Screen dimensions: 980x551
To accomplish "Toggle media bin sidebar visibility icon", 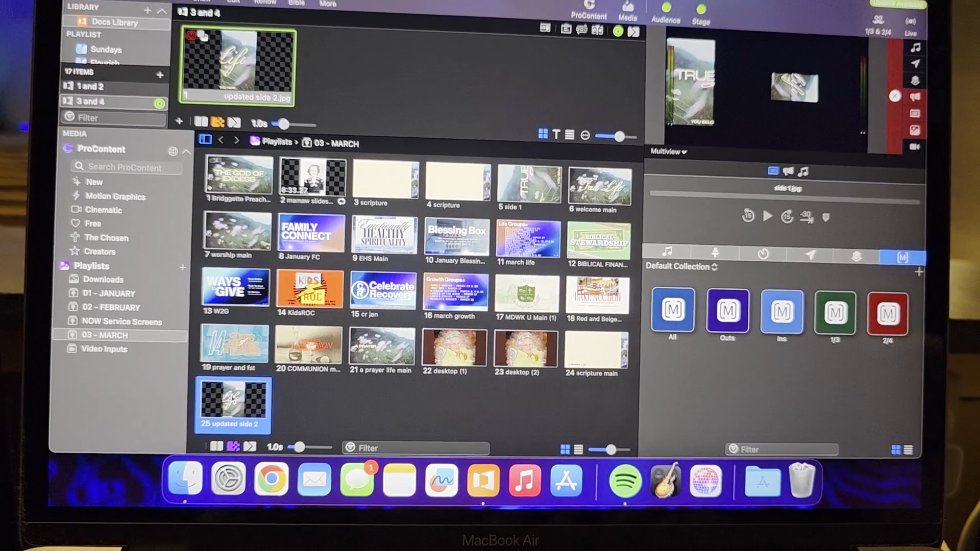I will (x=205, y=139).
